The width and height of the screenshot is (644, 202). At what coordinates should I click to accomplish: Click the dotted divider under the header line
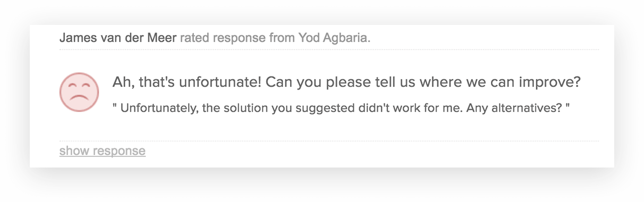pos(329,49)
